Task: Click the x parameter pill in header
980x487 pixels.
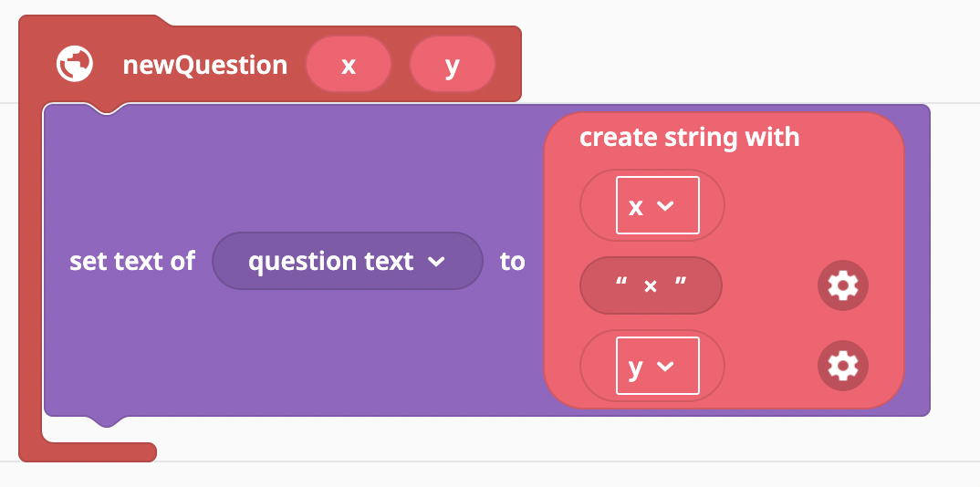Action: click(349, 65)
